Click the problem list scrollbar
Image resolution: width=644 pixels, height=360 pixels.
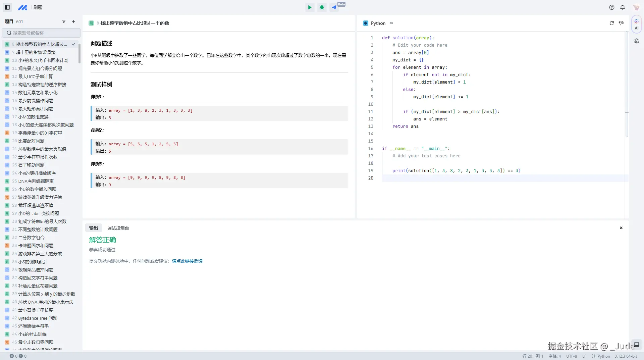click(x=79, y=53)
